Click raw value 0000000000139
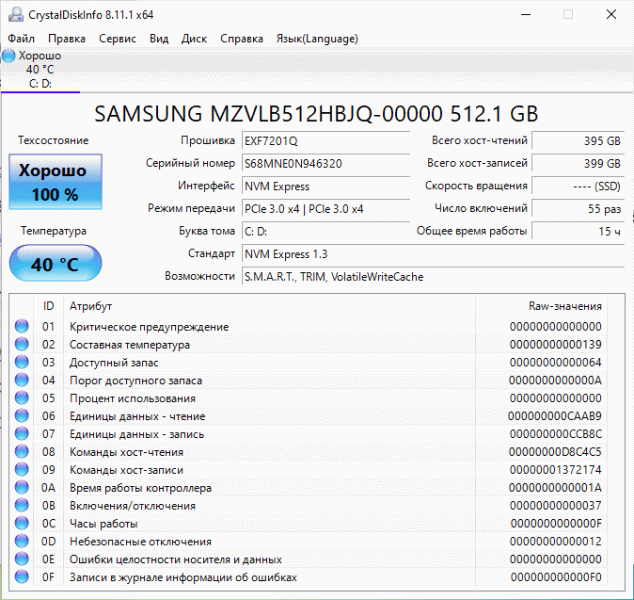This screenshot has height=600, width=634. click(556, 344)
